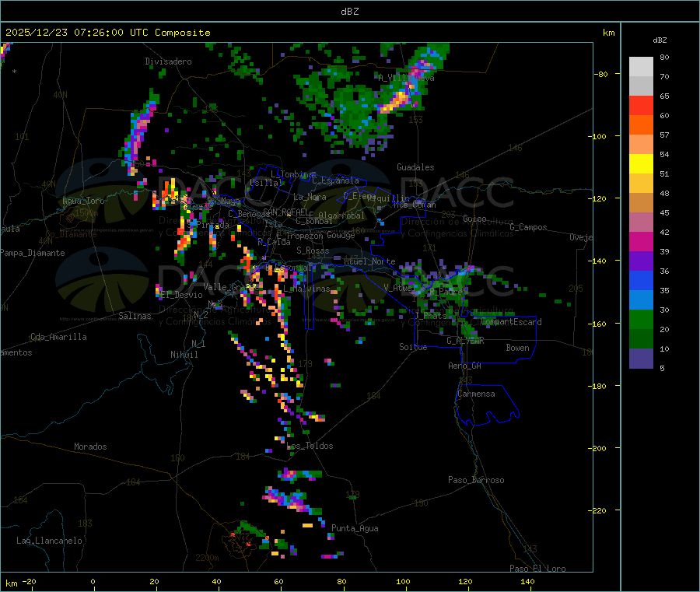The height and width of the screenshot is (592, 700).
Task: Select the magenta 39-42 dBZ legend band
Action: tap(641, 241)
